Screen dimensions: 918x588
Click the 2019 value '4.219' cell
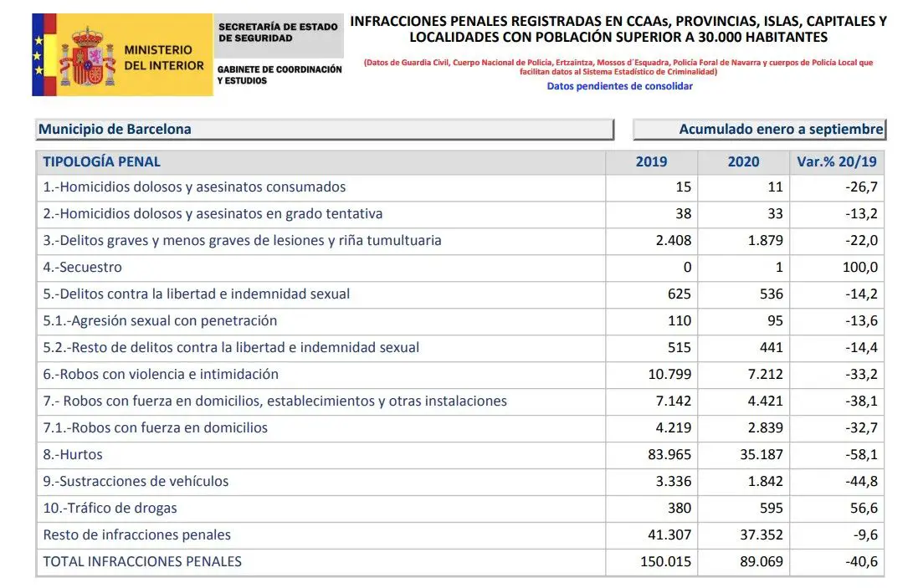652,428
